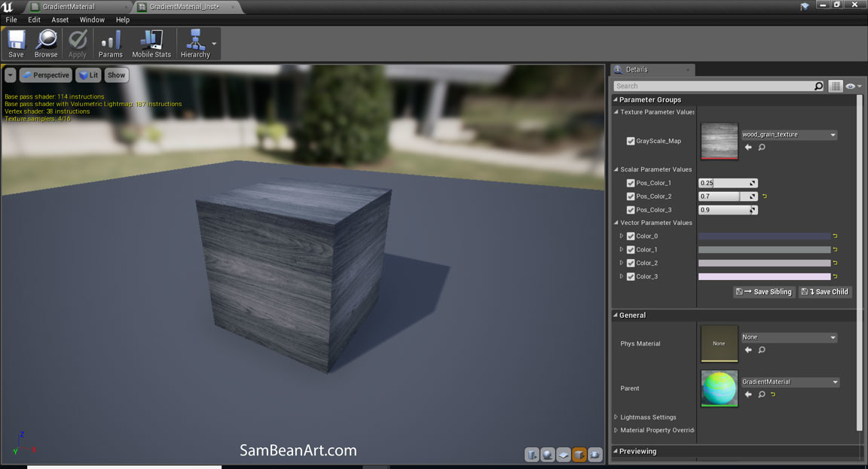Expand Material Property Overrides section
Viewport: 868px width, 469px height.
pos(616,430)
